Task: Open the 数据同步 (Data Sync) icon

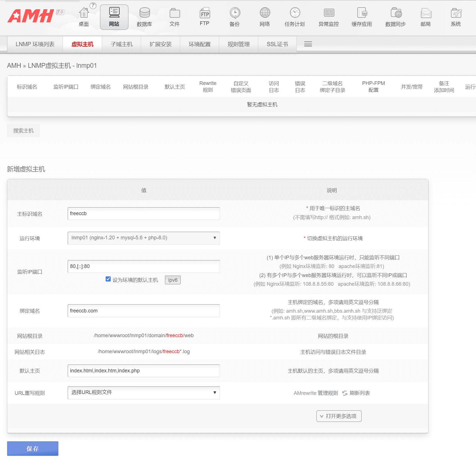Action: 396,16
